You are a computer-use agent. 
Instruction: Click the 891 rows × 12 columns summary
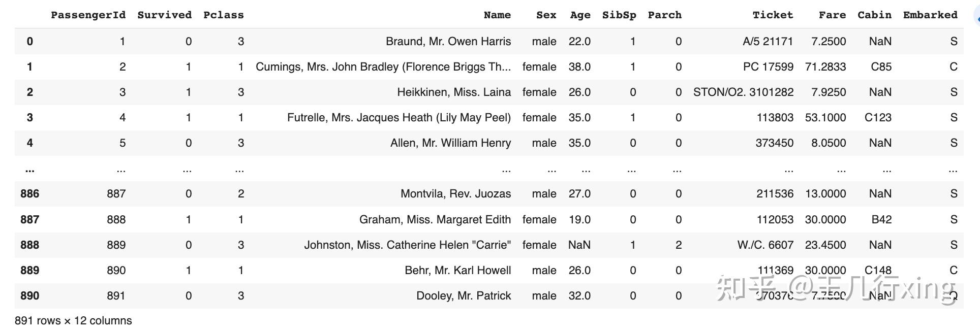click(73, 320)
